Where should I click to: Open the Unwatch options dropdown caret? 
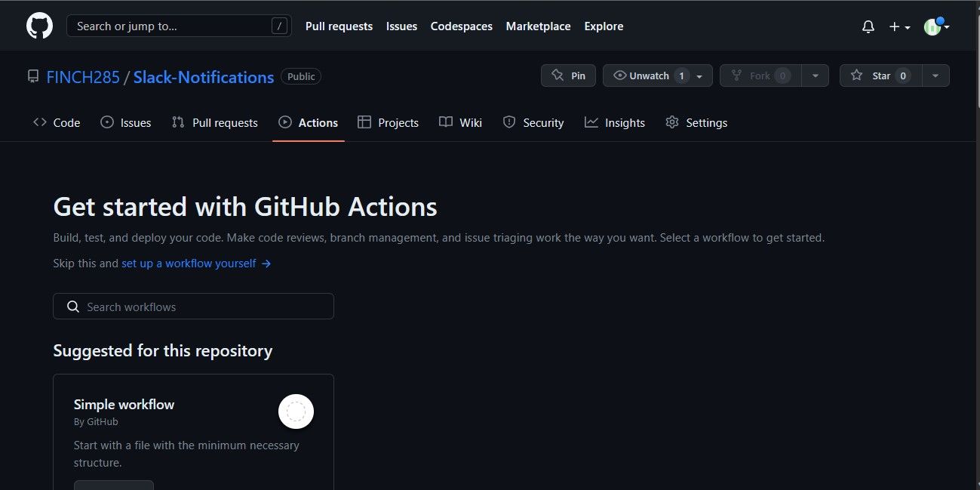699,76
